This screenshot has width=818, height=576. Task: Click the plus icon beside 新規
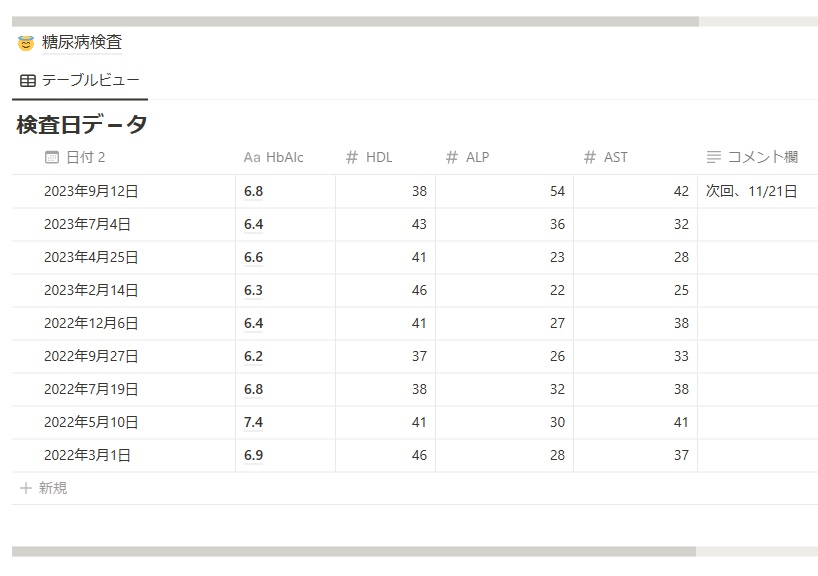pyautogui.click(x=26, y=488)
